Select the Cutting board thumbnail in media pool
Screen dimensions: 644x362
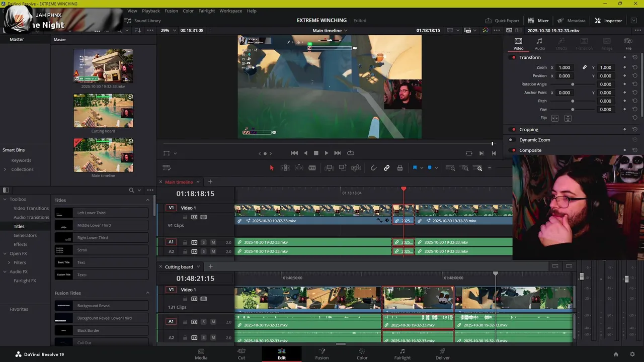pos(103,111)
